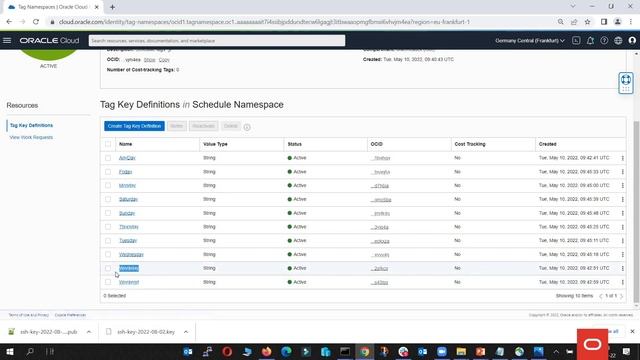Click the page vertical scrollbar

tap(636, 212)
